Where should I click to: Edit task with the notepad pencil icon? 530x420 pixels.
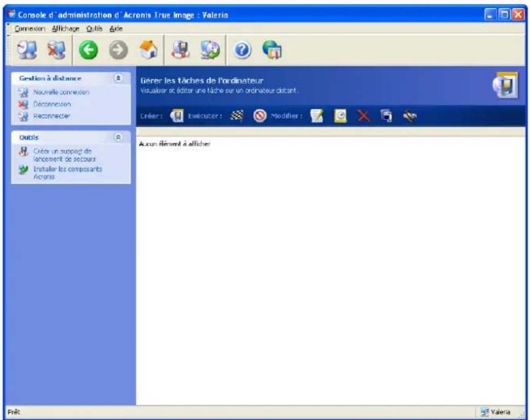[x=317, y=116]
